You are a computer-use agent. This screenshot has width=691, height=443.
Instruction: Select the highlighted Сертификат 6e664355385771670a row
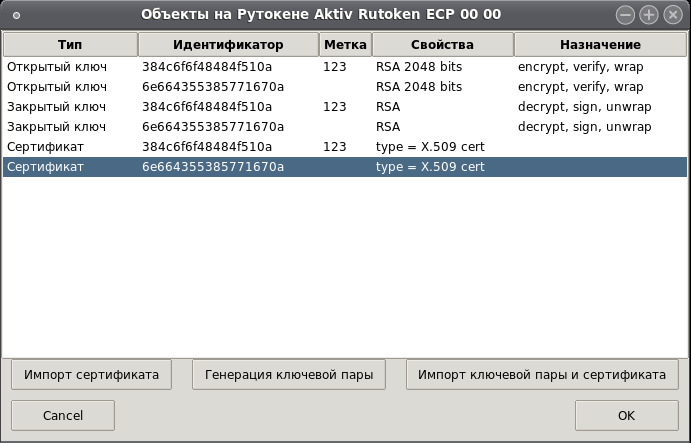345,167
